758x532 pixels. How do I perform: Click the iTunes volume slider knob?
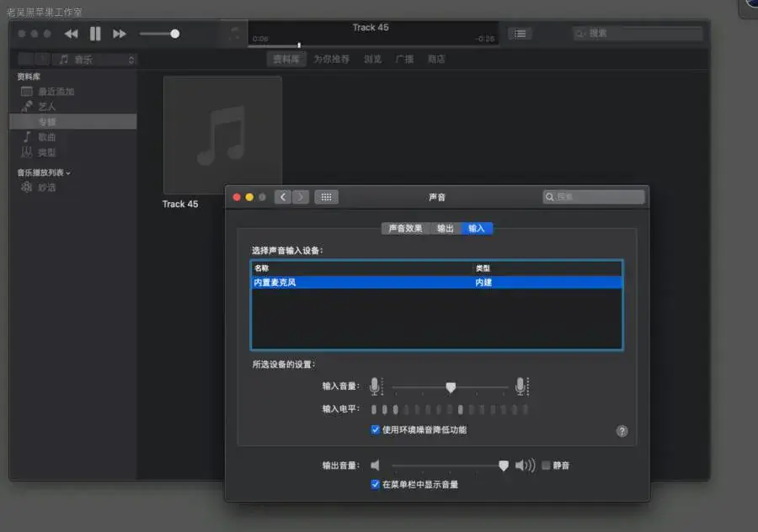175,34
